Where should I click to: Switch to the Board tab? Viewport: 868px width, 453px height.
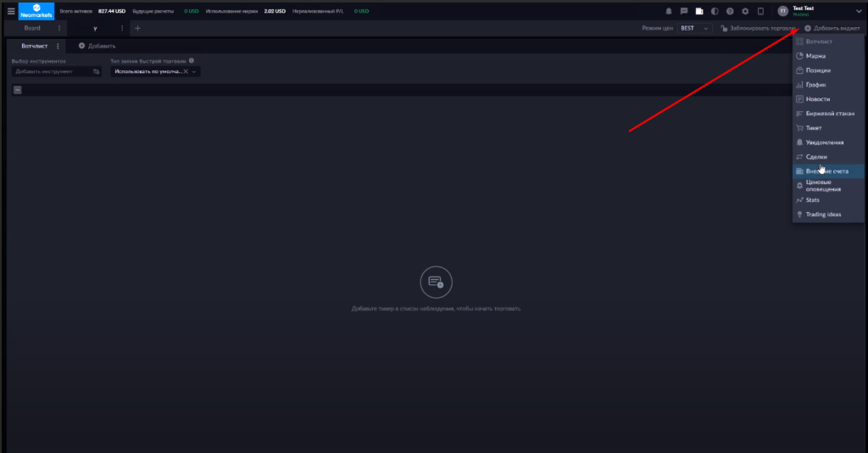[x=32, y=28]
